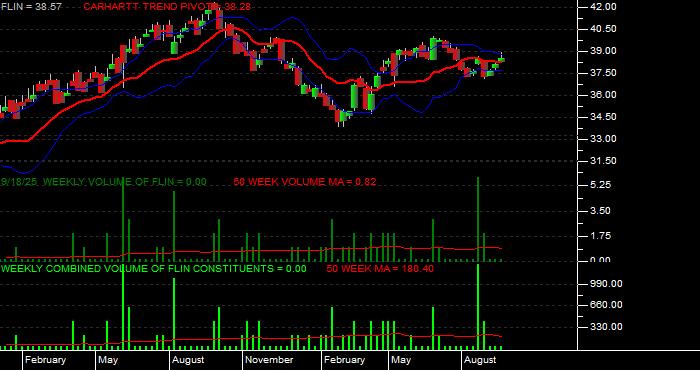The width and height of the screenshot is (700, 370).
Task: Click the second May label on time axis
Action: pos(401,360)
